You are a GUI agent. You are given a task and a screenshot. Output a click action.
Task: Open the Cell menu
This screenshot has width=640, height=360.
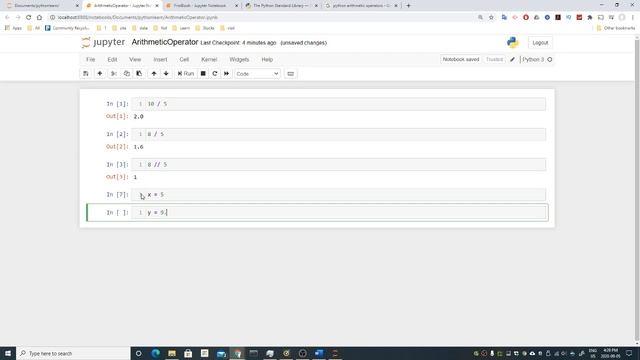tap(184, 60)
